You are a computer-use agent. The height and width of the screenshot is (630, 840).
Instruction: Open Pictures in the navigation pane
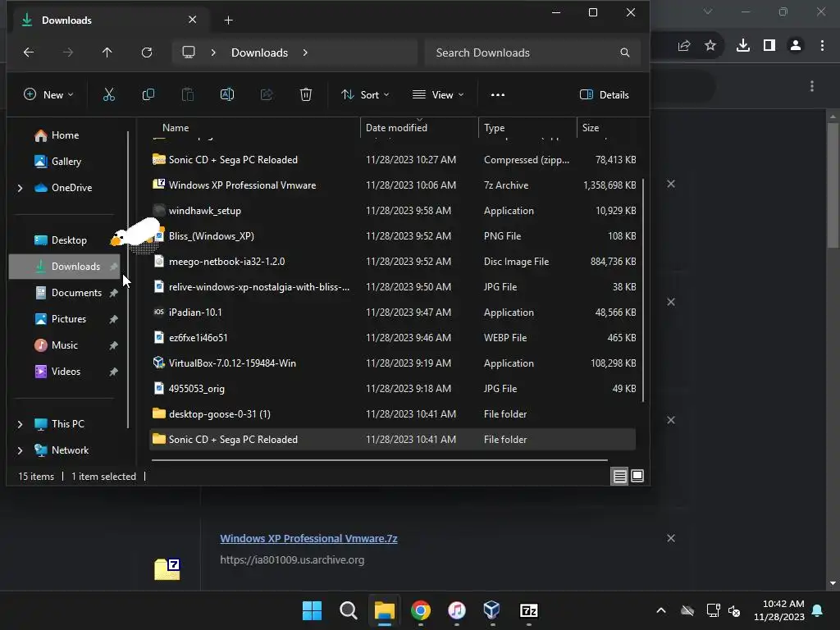pos(61,319)
